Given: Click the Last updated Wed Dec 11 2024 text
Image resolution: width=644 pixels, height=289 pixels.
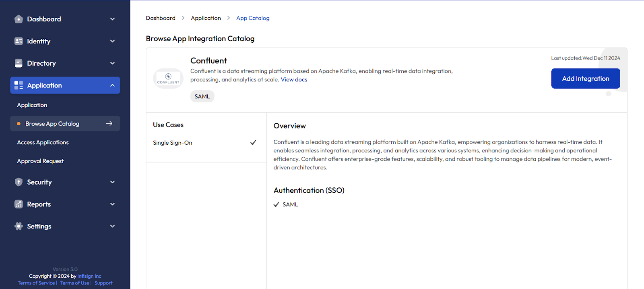Looking at the screenshot, I should click(x=586, y=58).
